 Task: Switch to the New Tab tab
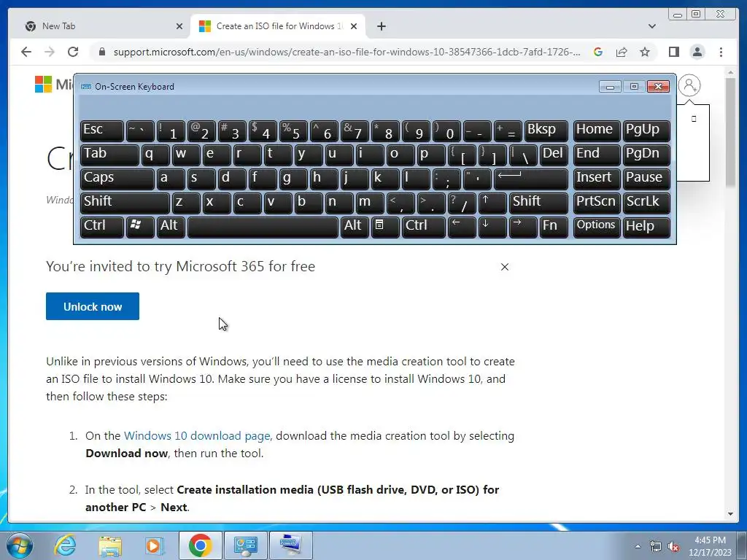[101, 26]
